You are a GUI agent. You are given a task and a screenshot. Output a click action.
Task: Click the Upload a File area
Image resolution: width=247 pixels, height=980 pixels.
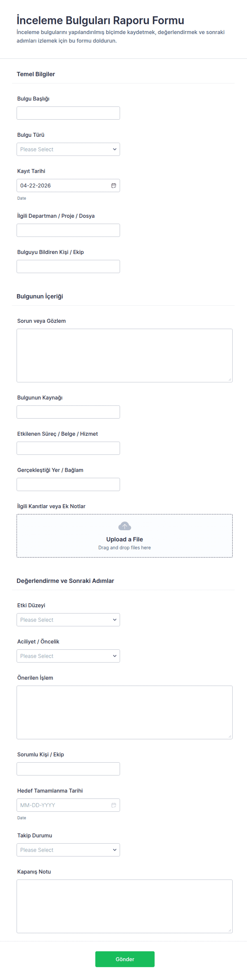tap(125, 540)
